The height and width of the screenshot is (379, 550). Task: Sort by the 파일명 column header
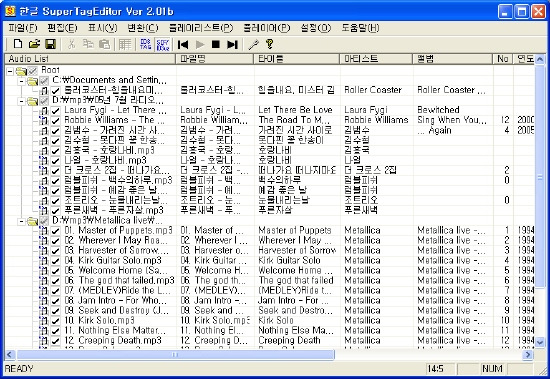(x=215, y=59)
